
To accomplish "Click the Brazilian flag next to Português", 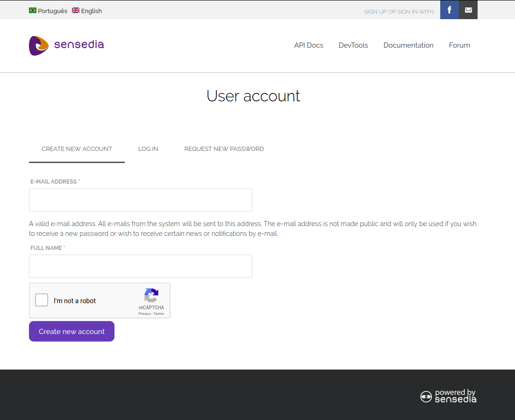I will click(32, 10).
